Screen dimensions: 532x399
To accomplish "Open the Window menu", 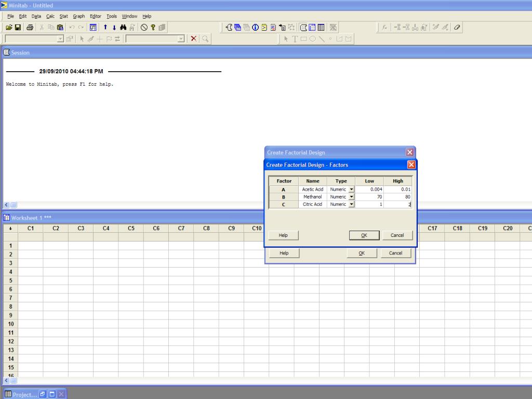I will [129, 16].
